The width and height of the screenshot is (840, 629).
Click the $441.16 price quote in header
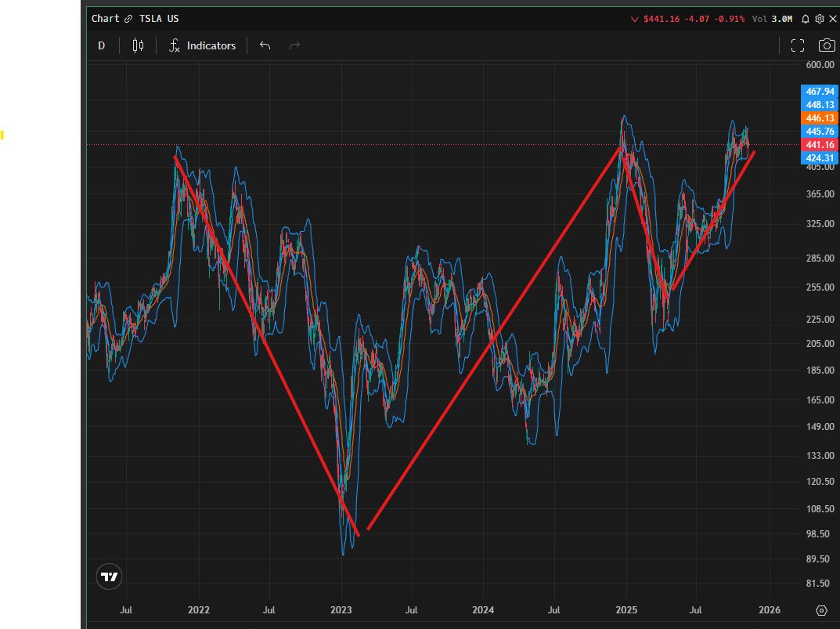[661, 19]
